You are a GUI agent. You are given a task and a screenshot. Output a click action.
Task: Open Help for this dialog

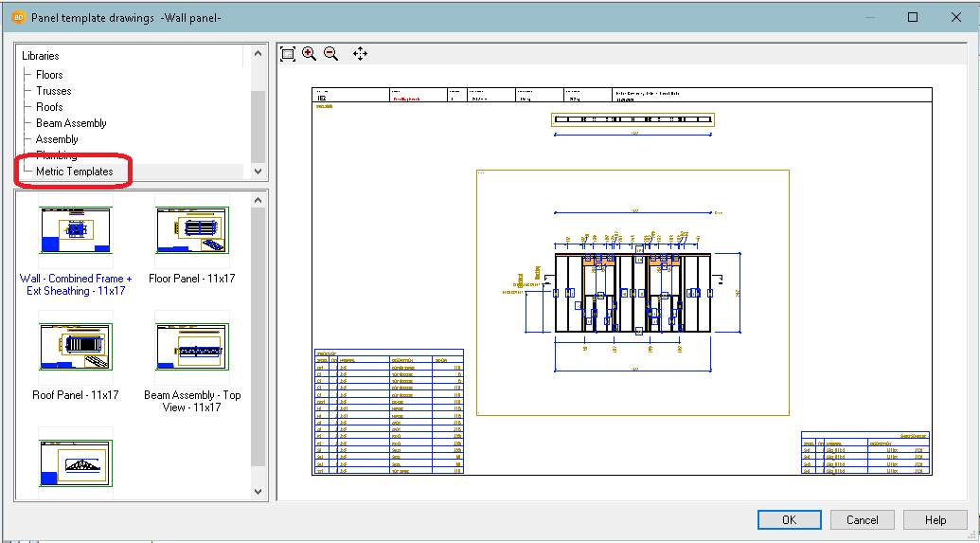(x=935, y=519)
